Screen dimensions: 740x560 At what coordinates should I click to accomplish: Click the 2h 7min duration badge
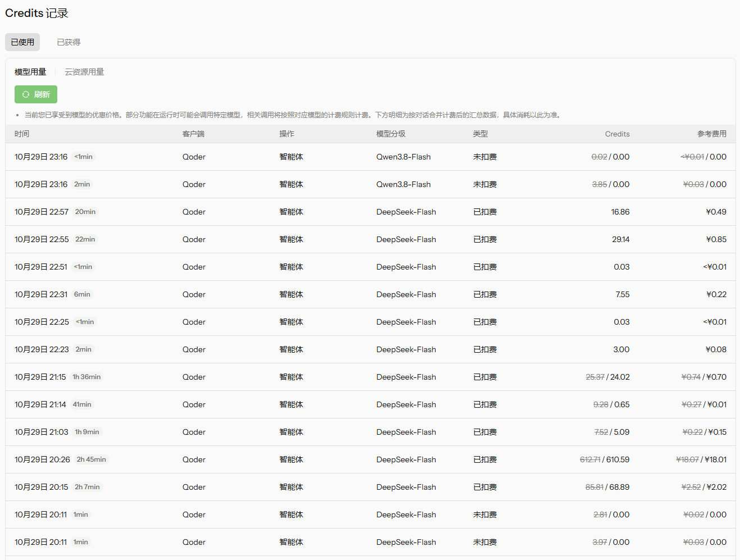[87, 487]
